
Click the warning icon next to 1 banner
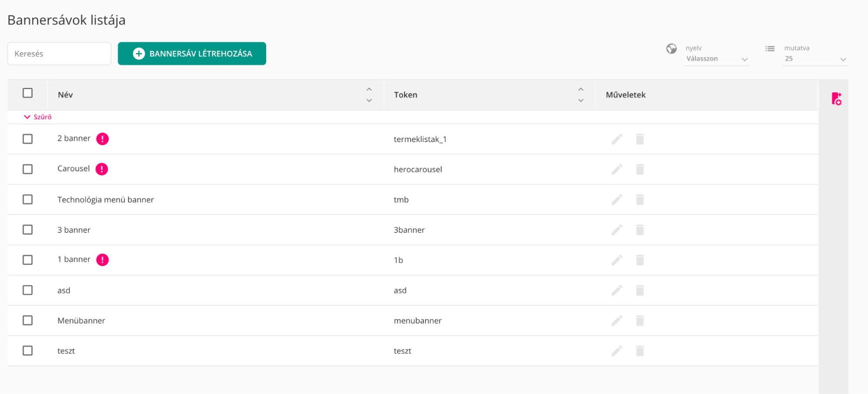[x=102, y=260]
